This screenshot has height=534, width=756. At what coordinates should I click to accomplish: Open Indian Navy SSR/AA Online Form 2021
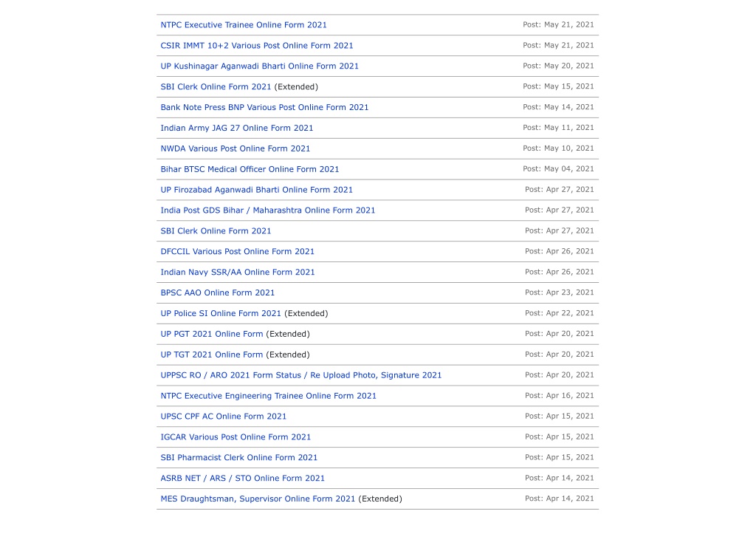(237, 272)
